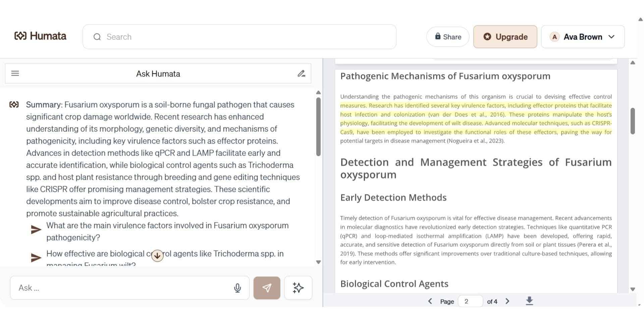The height and width of the screenshot is (322, 644).
Task: Go to the next document page
Action: click(x=507, y=301)
